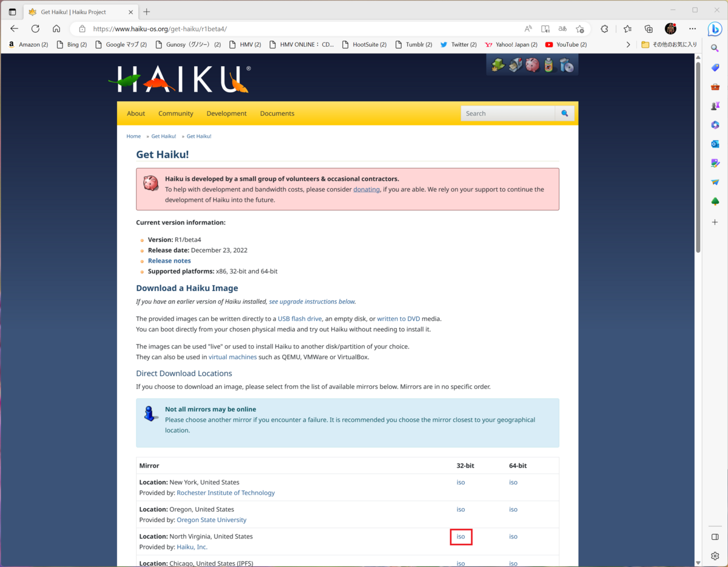Open sidebar settings gear icon
The height and width of the screenshot is (567, 728).
pos(715,556)
